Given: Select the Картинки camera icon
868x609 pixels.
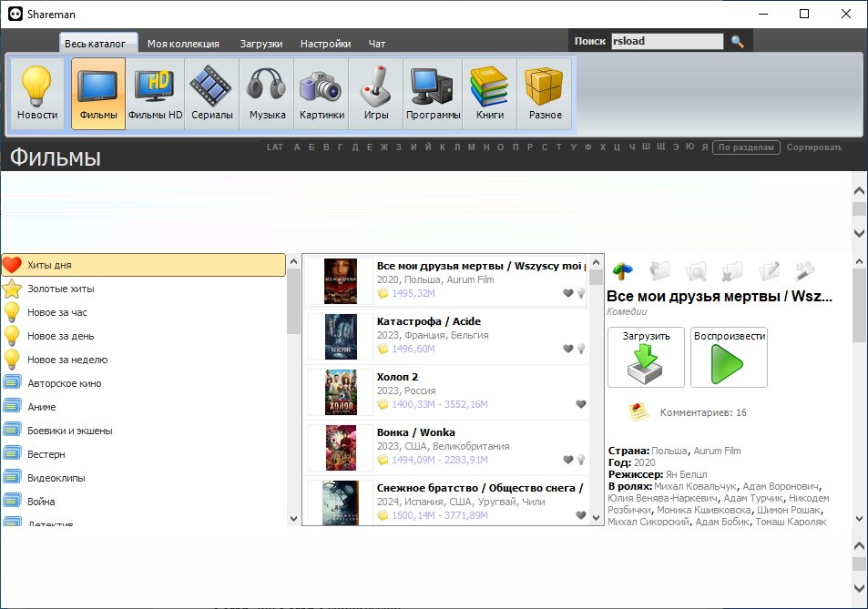Looking at the screenshot, I should (322, 93).
